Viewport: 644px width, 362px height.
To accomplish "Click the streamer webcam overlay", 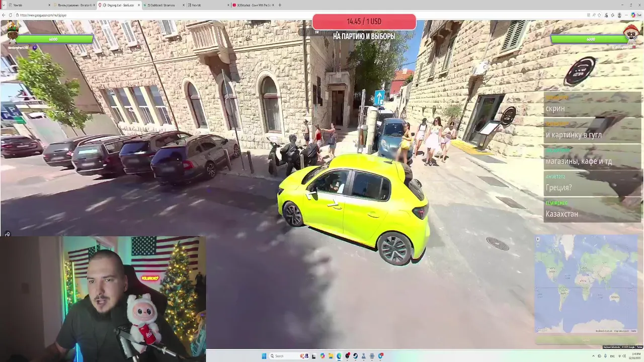I will click(103, 299).
